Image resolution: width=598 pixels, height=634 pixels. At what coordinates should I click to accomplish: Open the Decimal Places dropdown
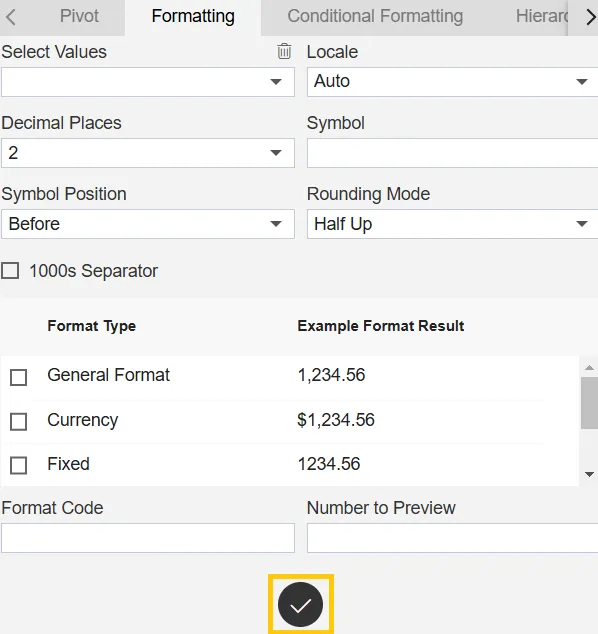pos(148,153)
